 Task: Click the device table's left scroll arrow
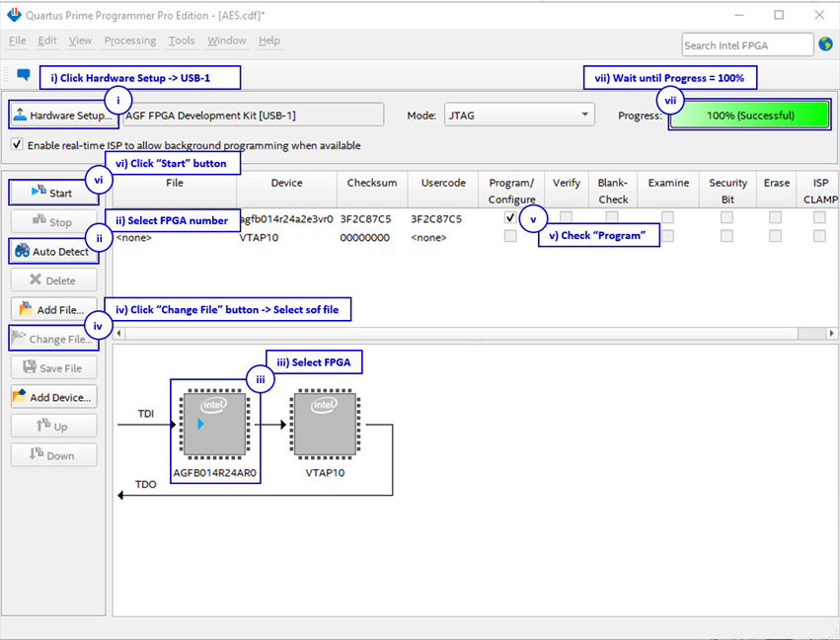coord(118,333)
